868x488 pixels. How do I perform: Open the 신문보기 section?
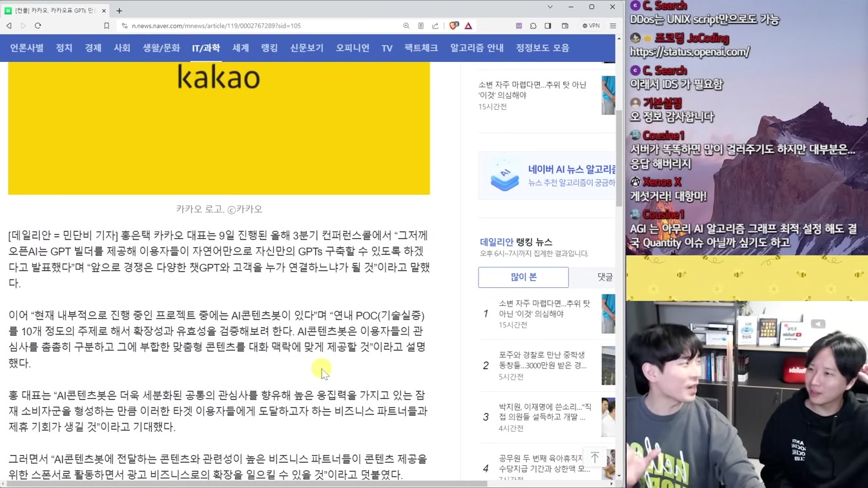coord(307,48)
